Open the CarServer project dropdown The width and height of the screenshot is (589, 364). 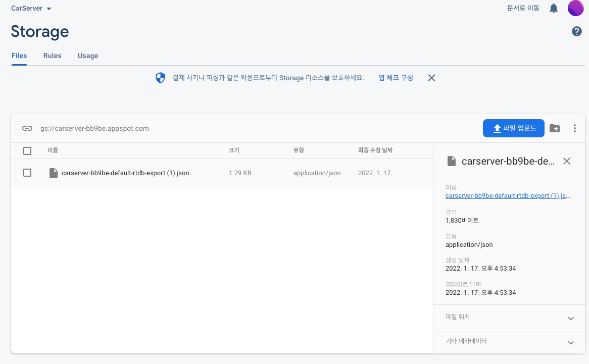[31, 9]
